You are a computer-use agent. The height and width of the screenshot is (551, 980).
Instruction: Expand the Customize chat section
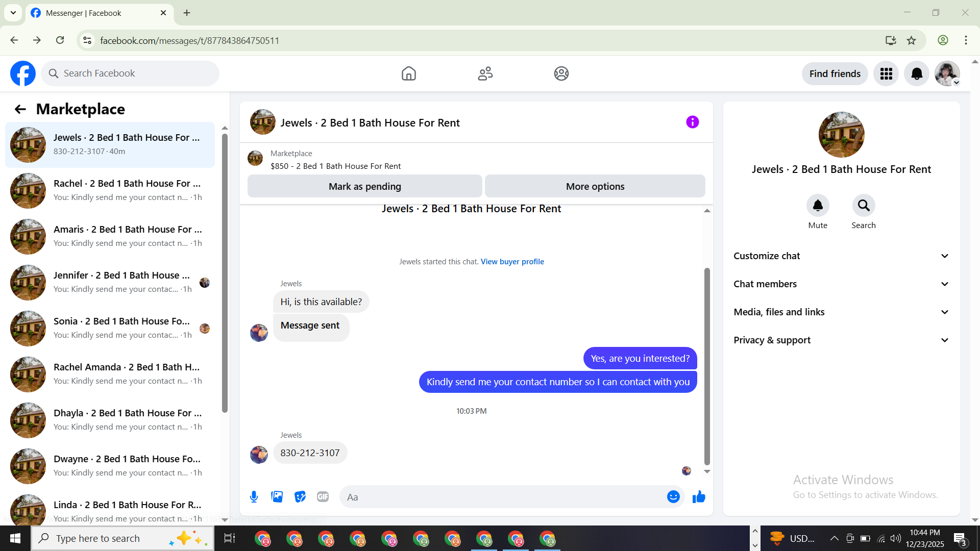[841, 256]
